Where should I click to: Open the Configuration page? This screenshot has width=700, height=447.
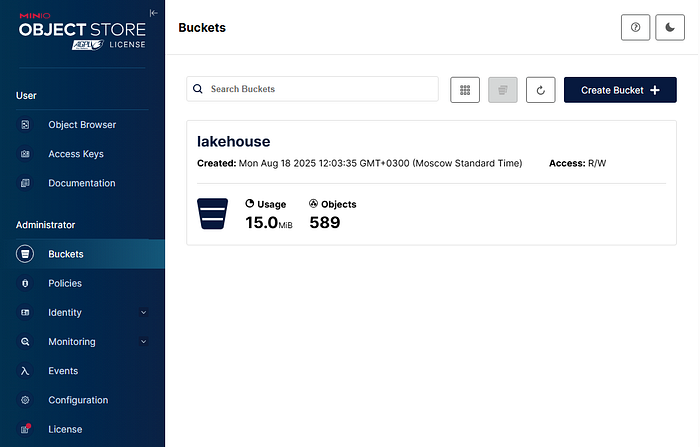tap(82, 400)
